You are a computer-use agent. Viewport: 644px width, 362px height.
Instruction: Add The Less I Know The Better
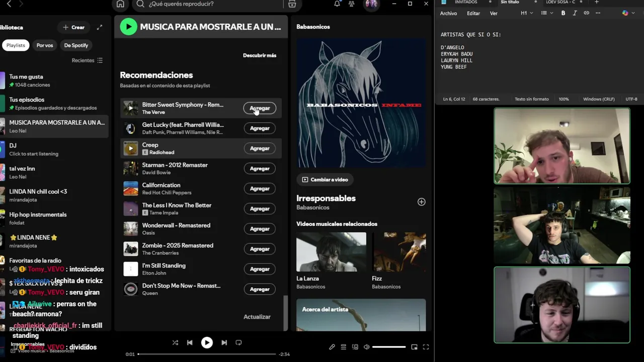click(x=260, y=209)
